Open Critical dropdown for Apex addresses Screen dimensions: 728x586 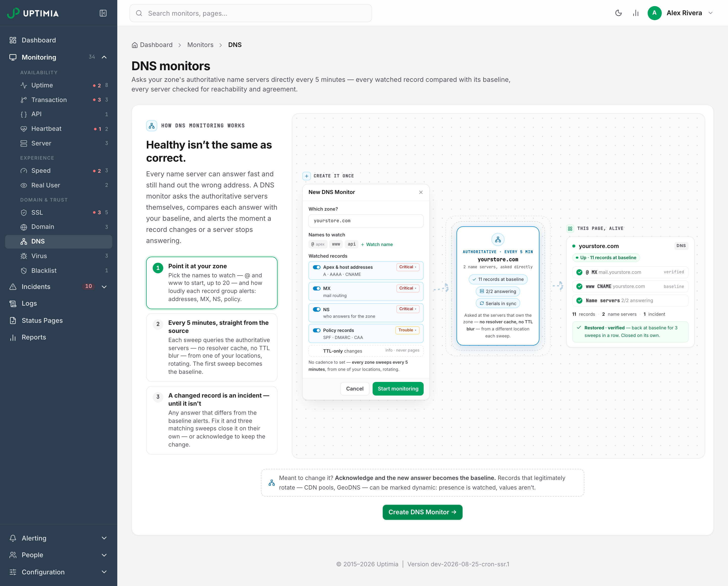pyautogui.click(x=408, y=267)
